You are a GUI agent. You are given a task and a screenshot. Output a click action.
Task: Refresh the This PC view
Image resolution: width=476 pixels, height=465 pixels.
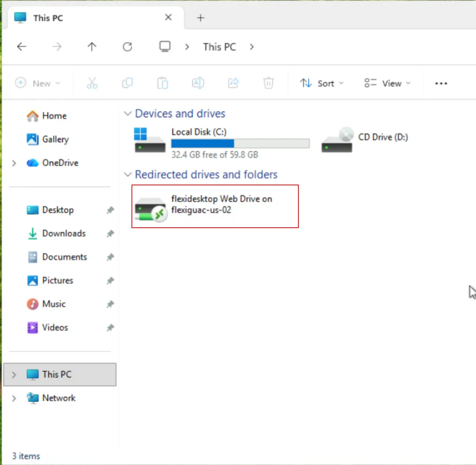click(x=127, y=47)
